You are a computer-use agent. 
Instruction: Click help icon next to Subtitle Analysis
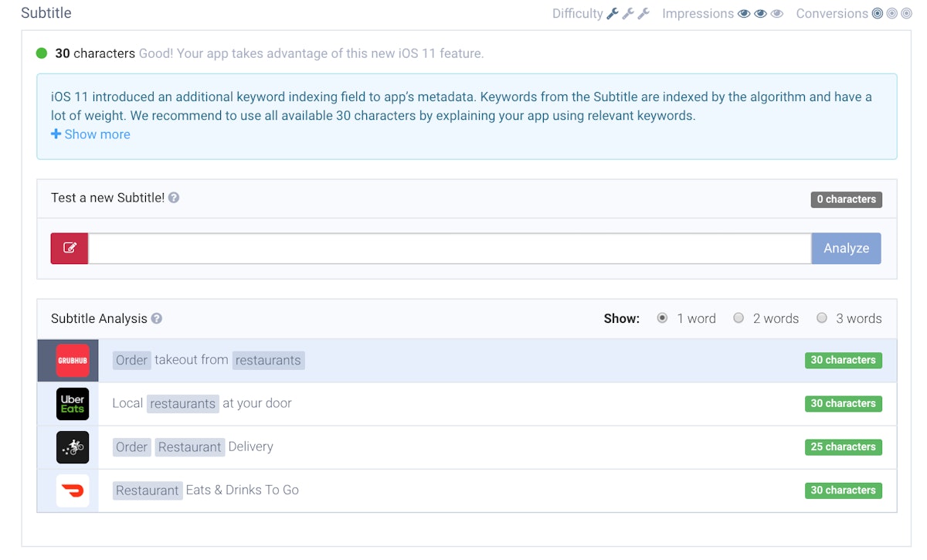157,318
